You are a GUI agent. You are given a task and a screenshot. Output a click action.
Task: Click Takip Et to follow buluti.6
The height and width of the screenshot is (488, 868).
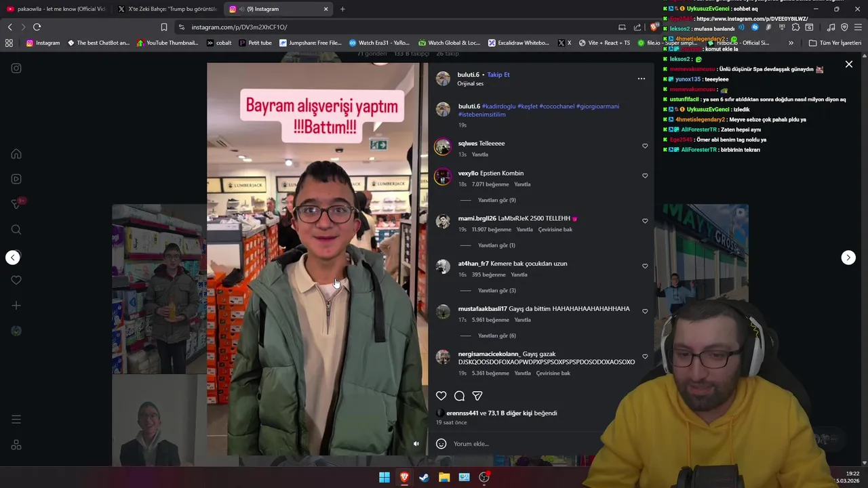(498, 75)
